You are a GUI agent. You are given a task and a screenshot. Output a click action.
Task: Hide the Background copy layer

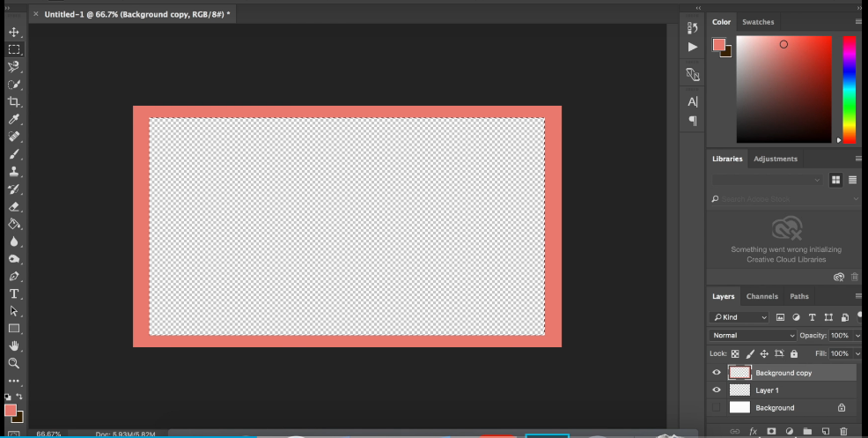tap(717, 373)
